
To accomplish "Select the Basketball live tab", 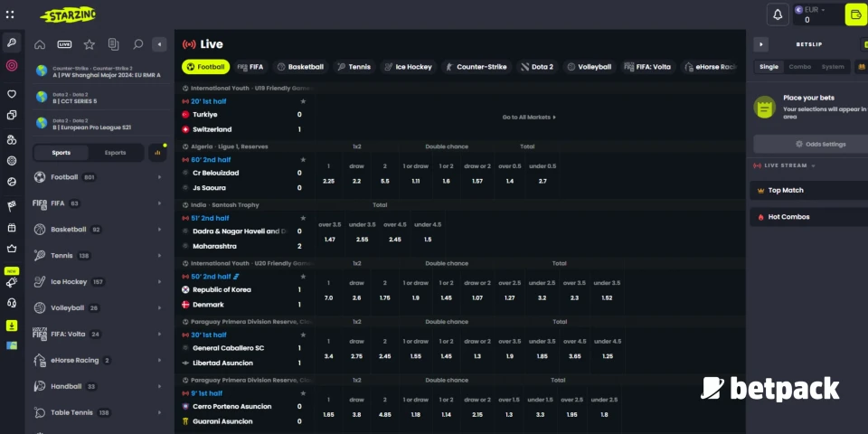I will [x=300, y=67].
